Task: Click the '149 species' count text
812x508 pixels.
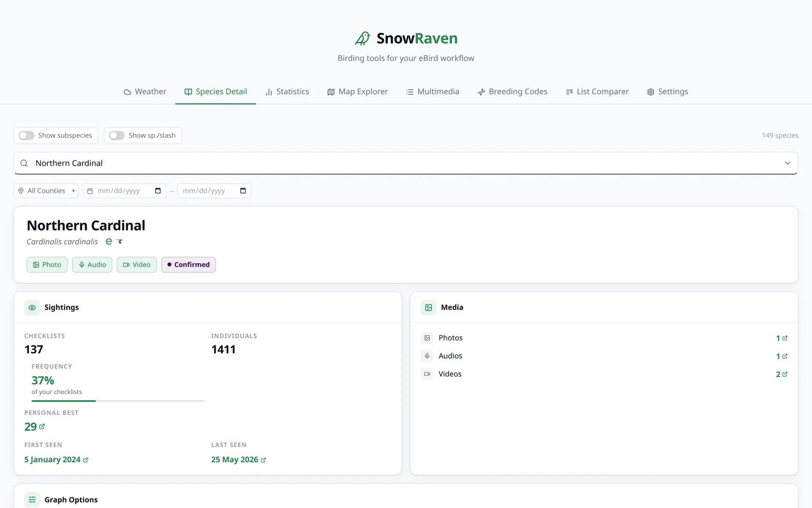Action: [780, 136]
